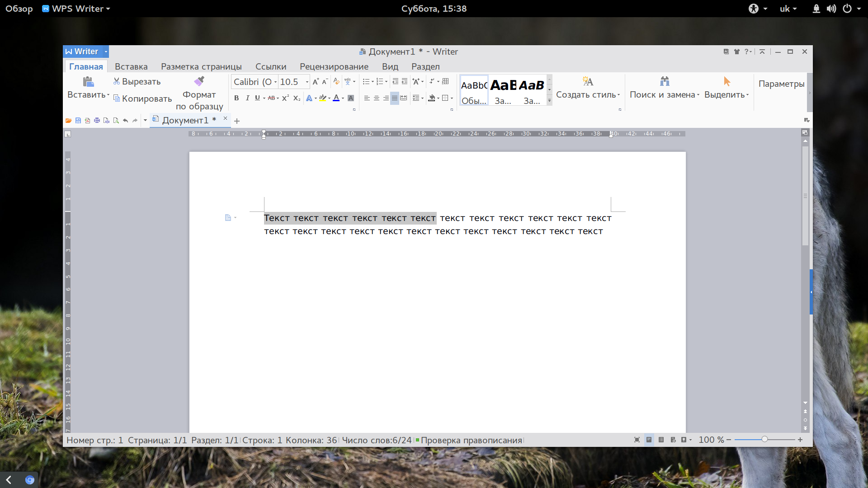This screenshot has width=868, height=488.
Task: Click the superscript x² icon
Action: [285, 98]
